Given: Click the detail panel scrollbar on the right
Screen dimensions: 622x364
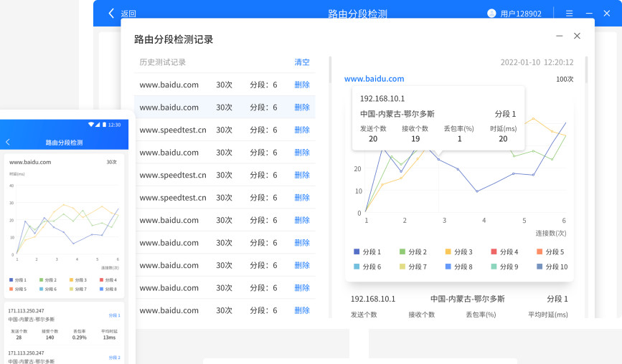Looking at the screenshot, I should pos(586,70).
